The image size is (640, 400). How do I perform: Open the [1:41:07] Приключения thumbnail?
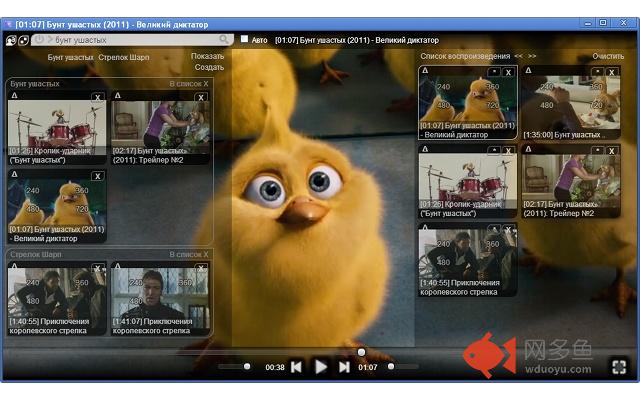[160, 298]
